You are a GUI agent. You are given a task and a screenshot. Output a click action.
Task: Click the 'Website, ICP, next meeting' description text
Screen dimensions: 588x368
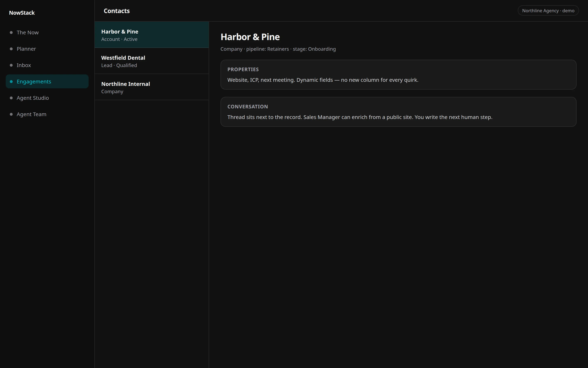pos(323,80)
